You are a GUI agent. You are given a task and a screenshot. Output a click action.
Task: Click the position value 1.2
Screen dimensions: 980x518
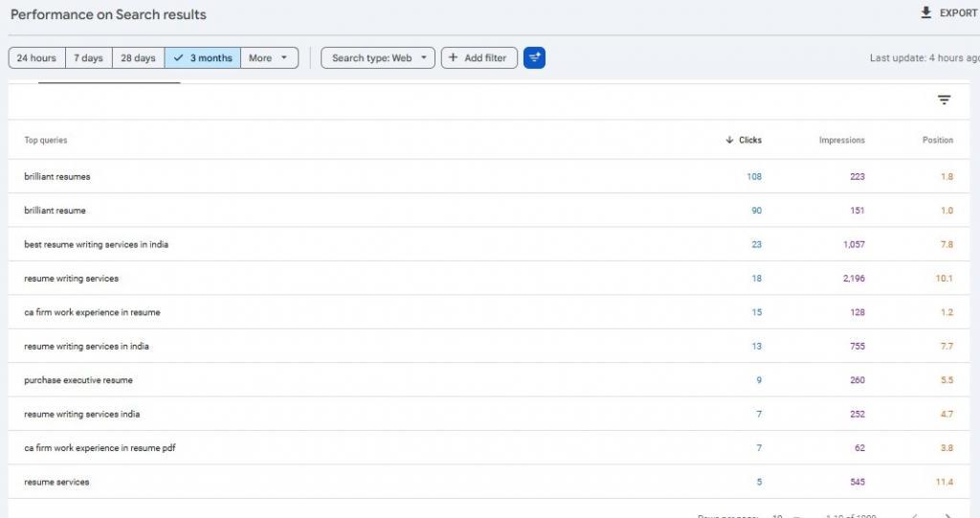[x=947, y=312]
